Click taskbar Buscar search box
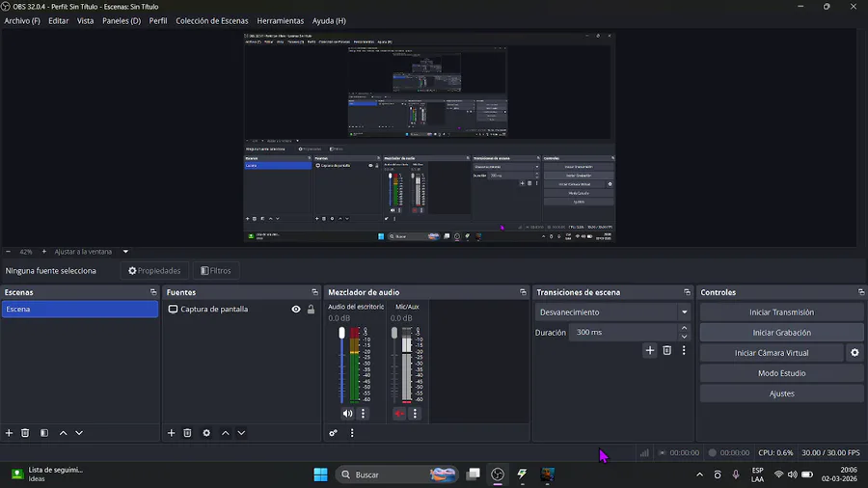 click(x=397, y=474)
